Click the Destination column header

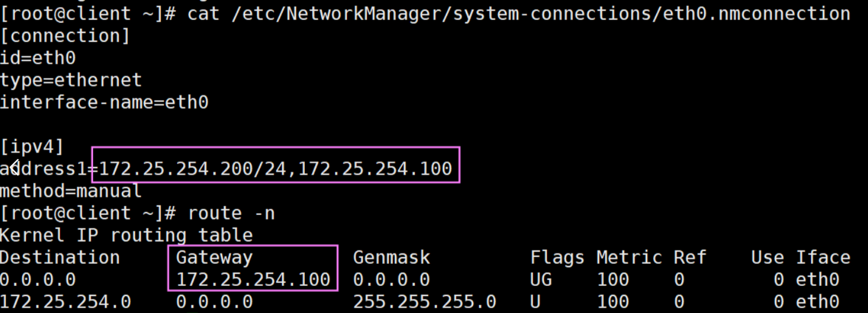click(60, 257)
